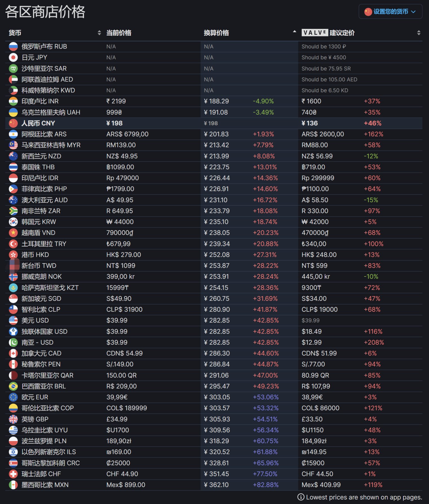
Task: Select the 欧元 EUR currency name
Action: click(35, 397)
